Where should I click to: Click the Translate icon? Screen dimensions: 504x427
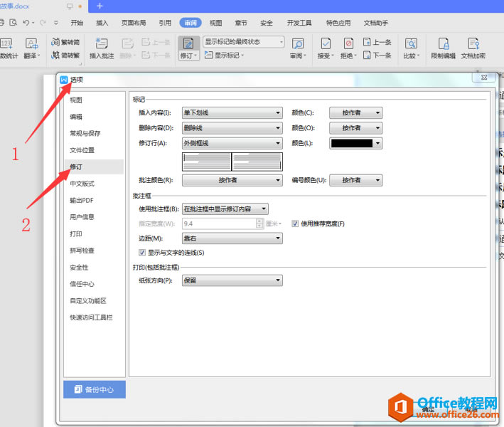[x=31, y=43]
